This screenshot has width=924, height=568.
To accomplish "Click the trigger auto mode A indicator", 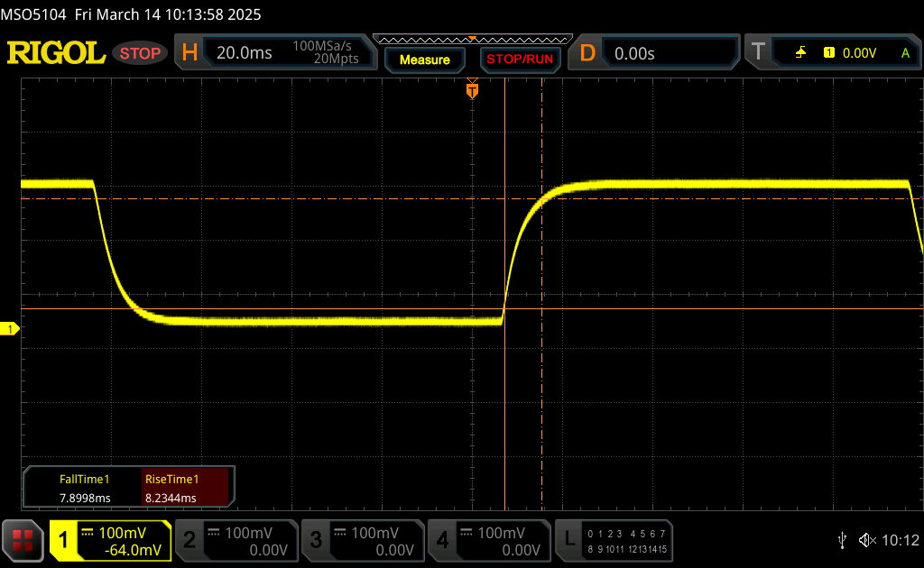I will (906, 53).
